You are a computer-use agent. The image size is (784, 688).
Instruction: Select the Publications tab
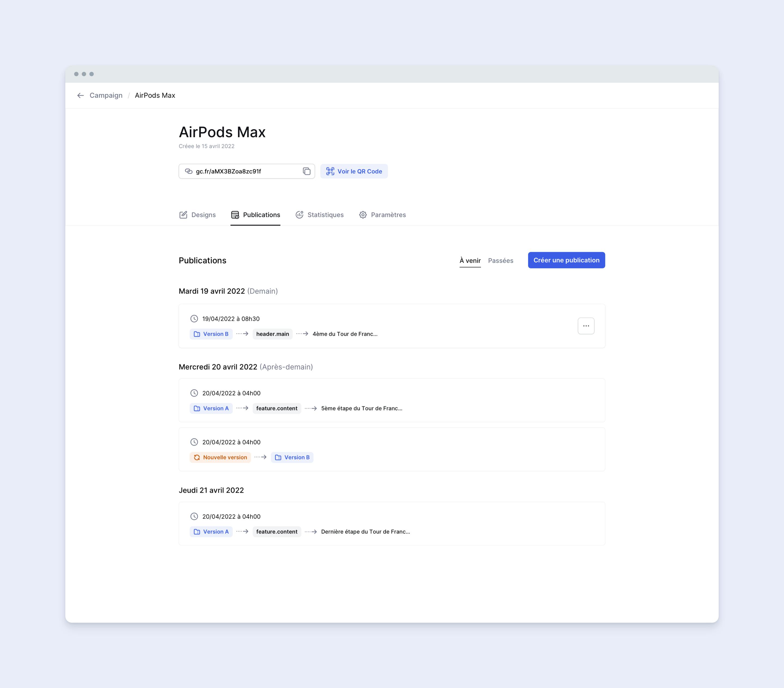point(255,215)
